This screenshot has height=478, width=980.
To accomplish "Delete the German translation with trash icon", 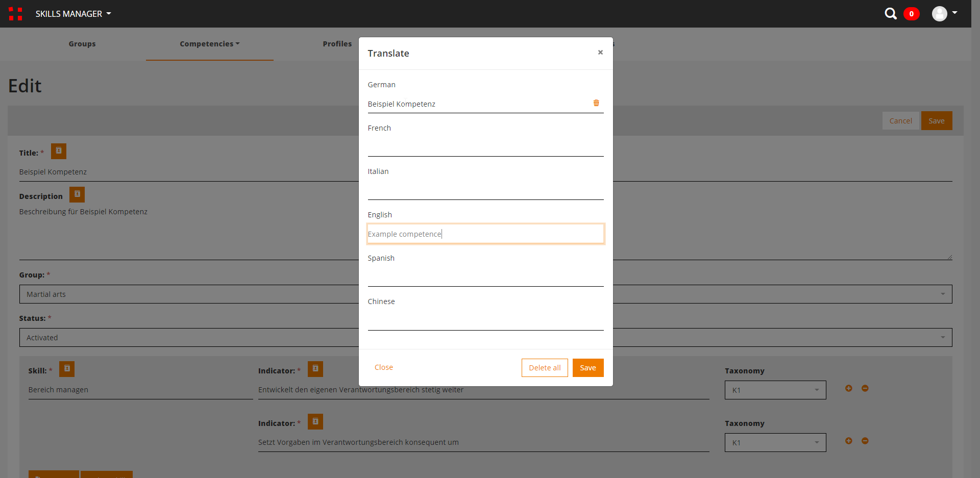I will [x=596, y=103].
